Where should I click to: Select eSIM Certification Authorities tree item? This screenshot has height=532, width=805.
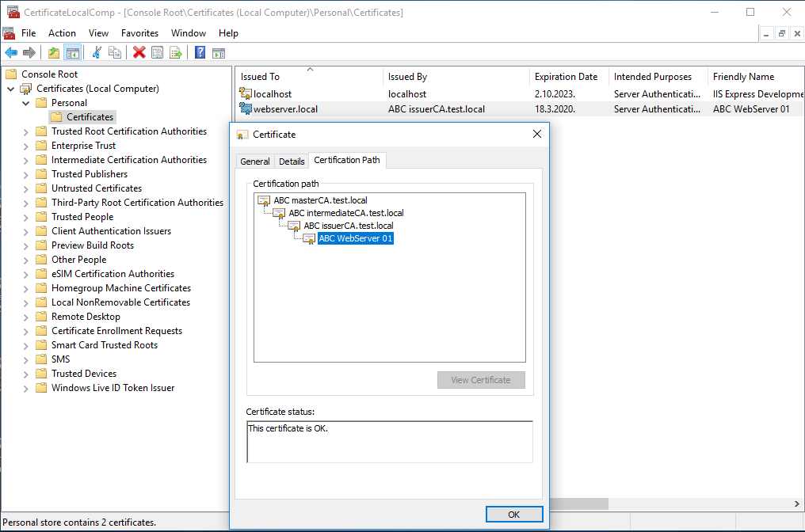coord(113,274)
